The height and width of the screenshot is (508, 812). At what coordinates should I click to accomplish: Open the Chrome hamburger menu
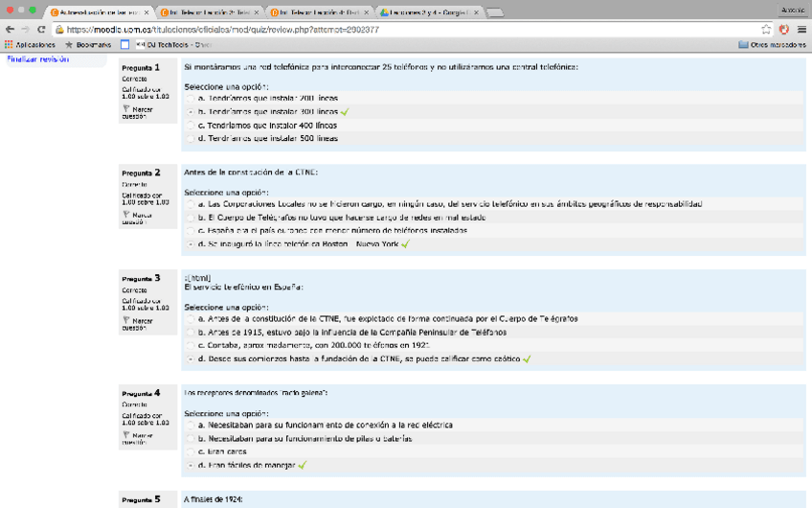point(801,30)
